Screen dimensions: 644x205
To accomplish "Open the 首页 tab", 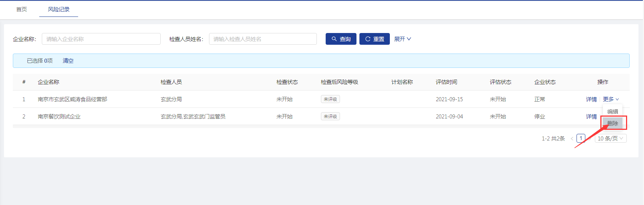I will pyautogui.click(x=22, y=9).
